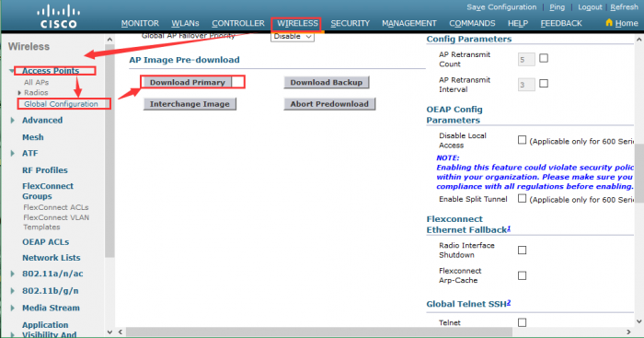Toggle AP Retransmit Count checkbox

[x=544, y=58]
